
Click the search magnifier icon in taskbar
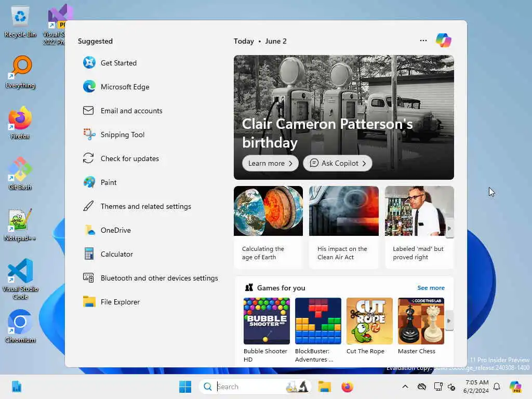coord(208,387)
